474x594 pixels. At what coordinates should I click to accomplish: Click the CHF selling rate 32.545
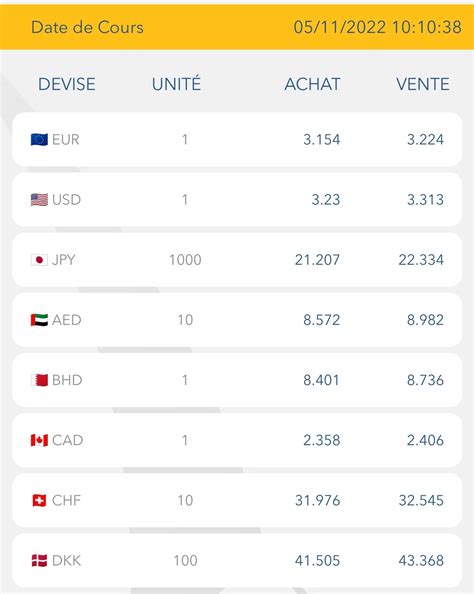tap(421, 500)
